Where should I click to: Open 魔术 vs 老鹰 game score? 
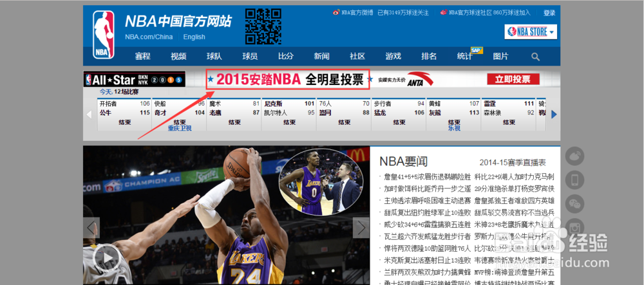pos(234,115)
